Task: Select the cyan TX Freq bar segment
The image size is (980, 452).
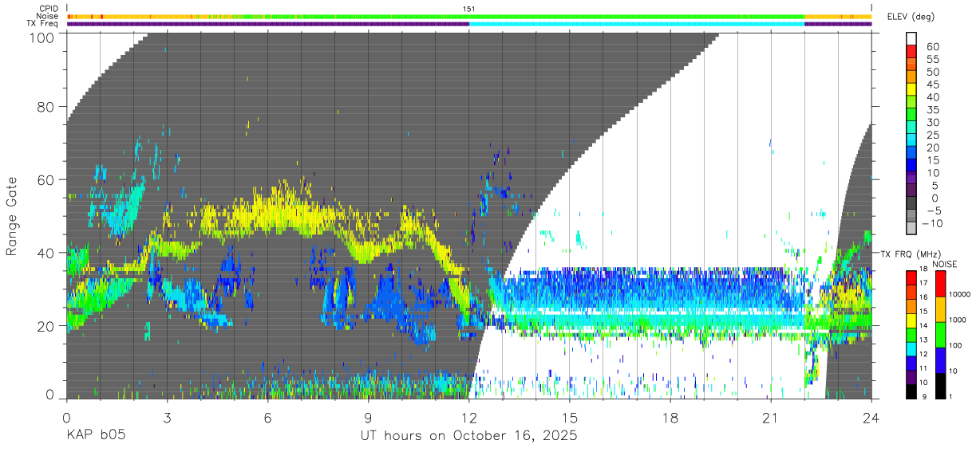Action: 637,24
